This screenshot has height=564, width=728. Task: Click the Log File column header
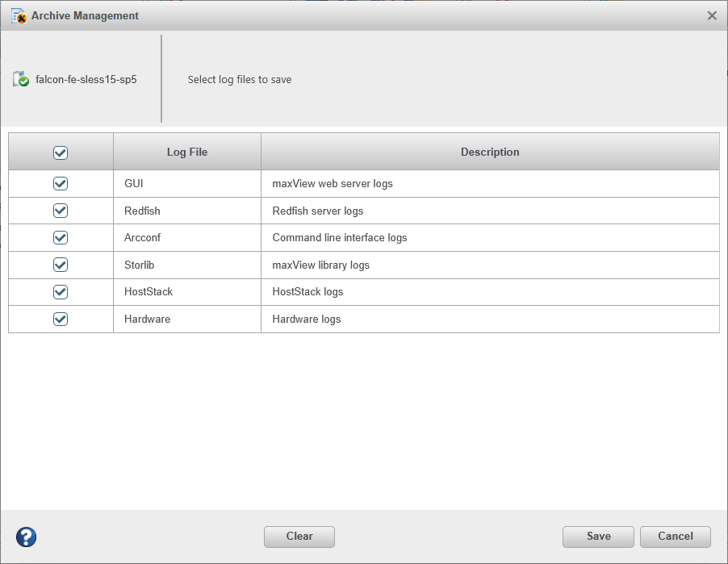click(187, 152)
